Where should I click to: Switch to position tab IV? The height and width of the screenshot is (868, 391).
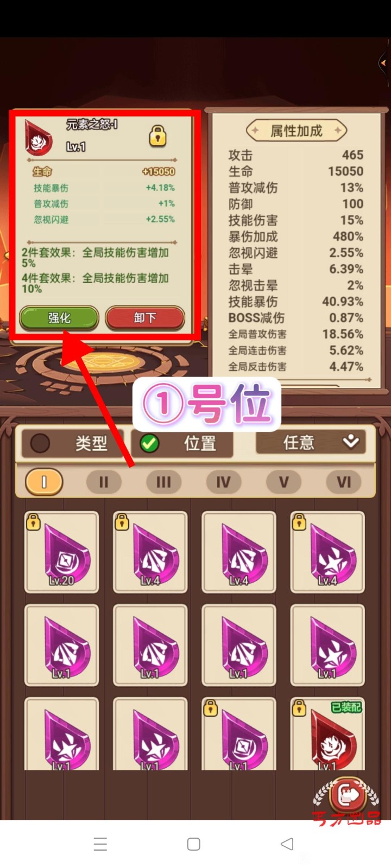click(224, 482)
